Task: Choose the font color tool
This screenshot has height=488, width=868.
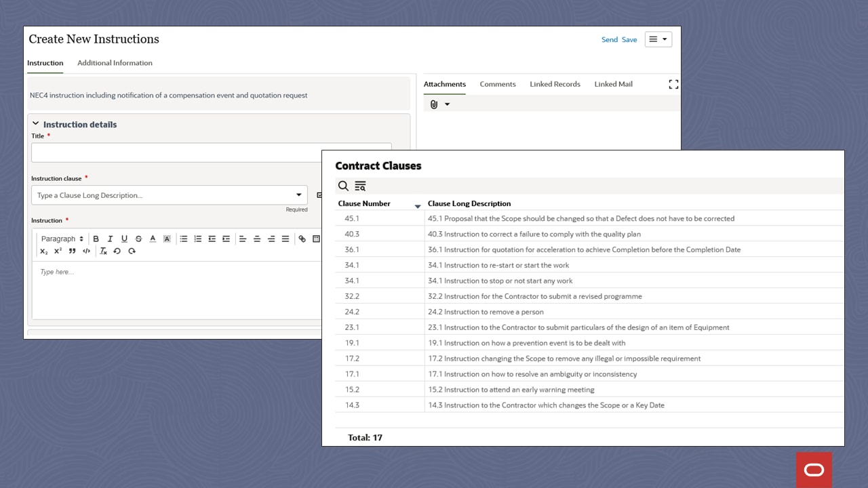Action: (153, 239)
